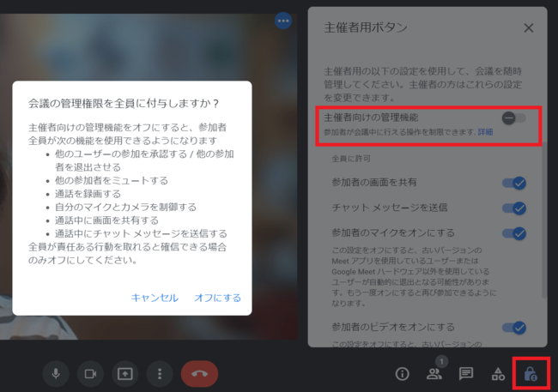Screen dimensions: 558x392
Task: Toggle チャット メッセージを送信 switch
Action: pos(514,208)
